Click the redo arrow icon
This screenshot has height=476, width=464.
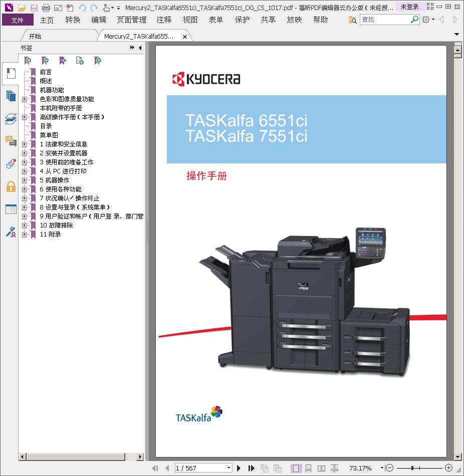(94, 8)
